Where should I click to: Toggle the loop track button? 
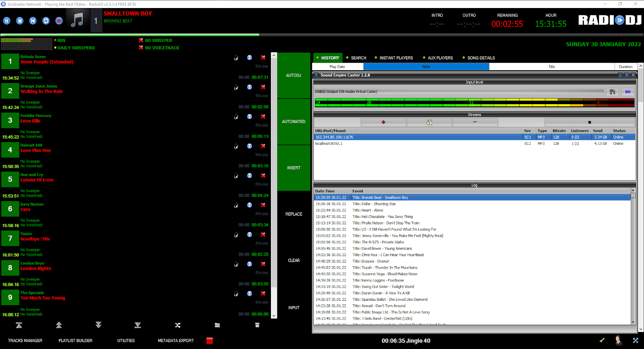pos(46,21)
